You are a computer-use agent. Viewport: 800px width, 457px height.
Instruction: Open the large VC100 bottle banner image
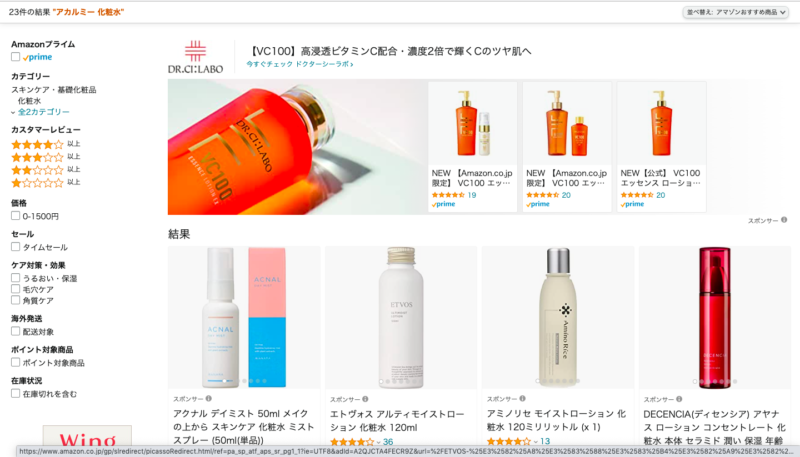click(x=297, y=147)
